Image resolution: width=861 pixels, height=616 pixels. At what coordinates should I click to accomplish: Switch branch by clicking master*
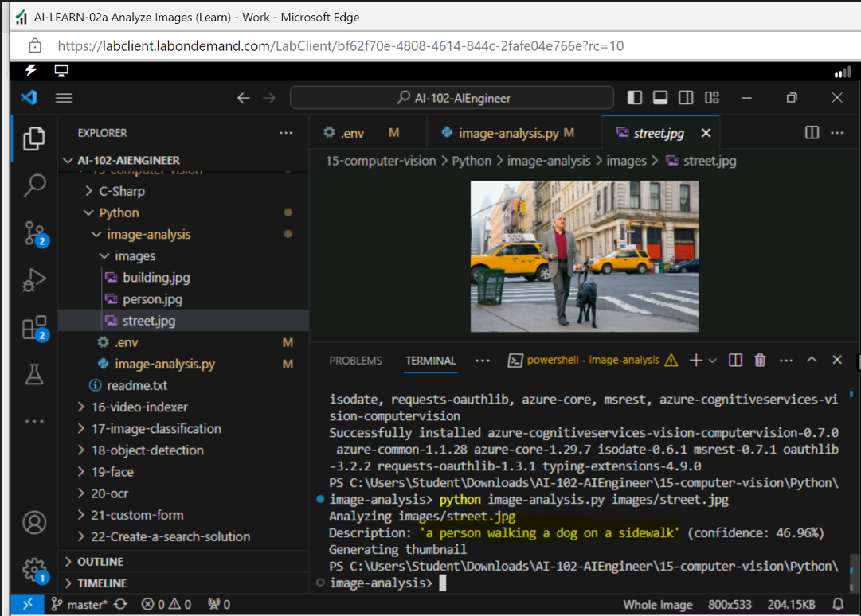click(80, 605)
